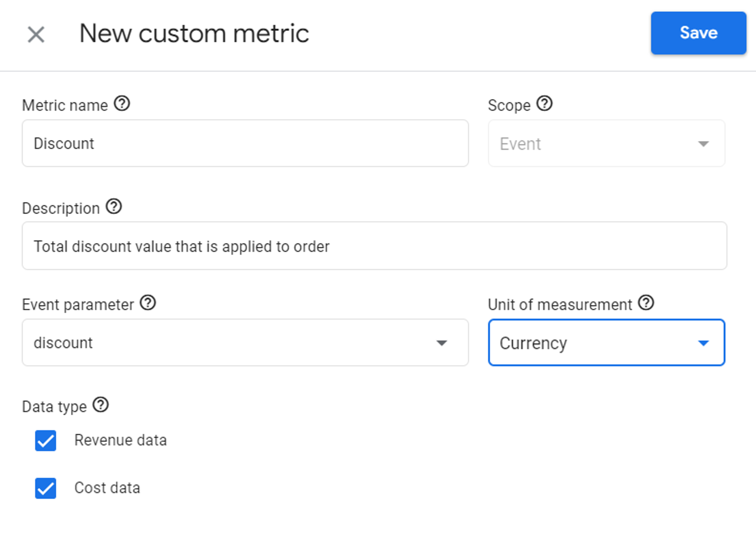Click the Scope dropdown arrow
The height and width of the screenshot is (533, 756).
(703, 144)
